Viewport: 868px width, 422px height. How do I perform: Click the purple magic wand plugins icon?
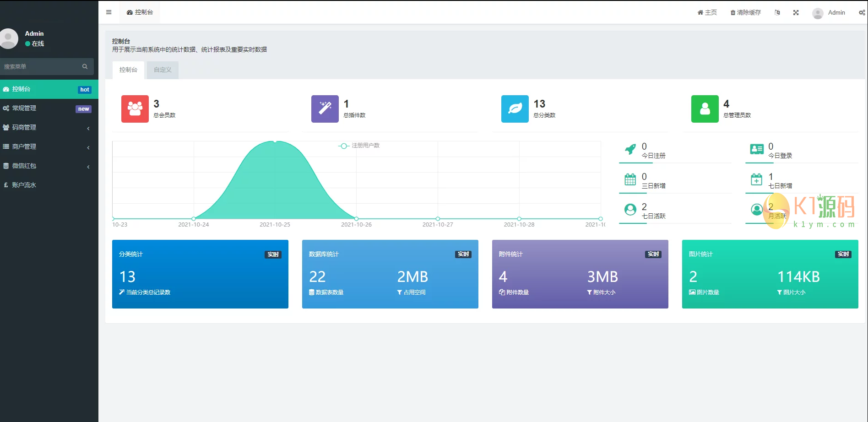tap(325, 109)
